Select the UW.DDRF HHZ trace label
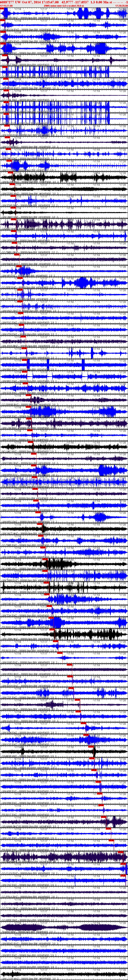Screen dimensions: 128x980 coord(30,193)
